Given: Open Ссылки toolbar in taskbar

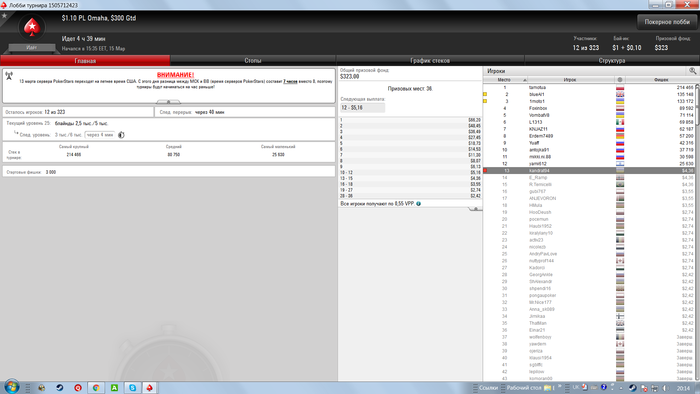Looking at the screenshot, I should coord(488,388).
